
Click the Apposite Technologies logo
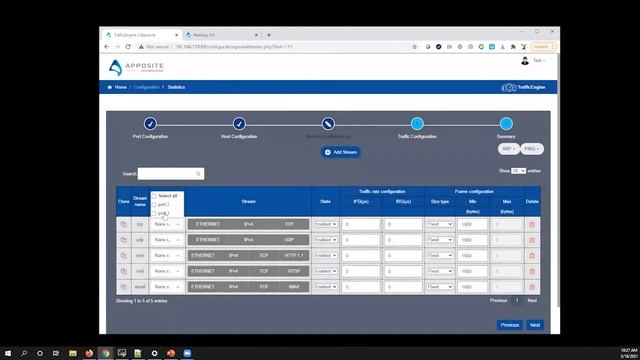click(136, 67)
